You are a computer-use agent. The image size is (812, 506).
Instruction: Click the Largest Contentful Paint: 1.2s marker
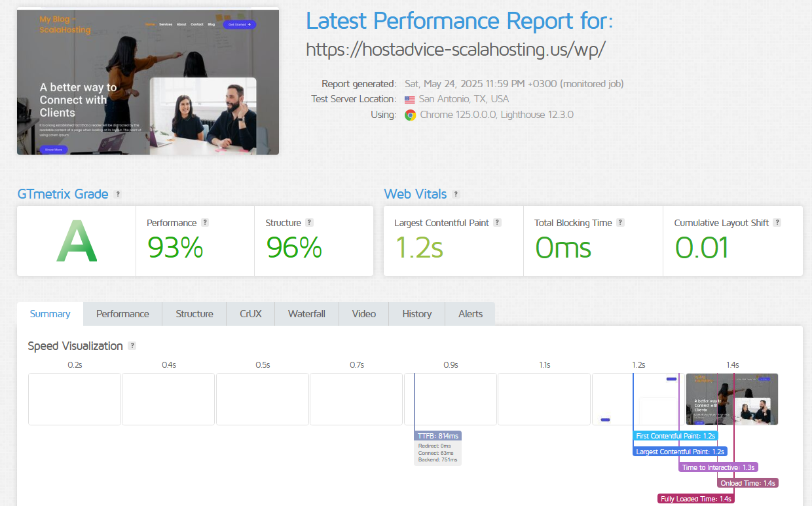(x=680, y=452)
